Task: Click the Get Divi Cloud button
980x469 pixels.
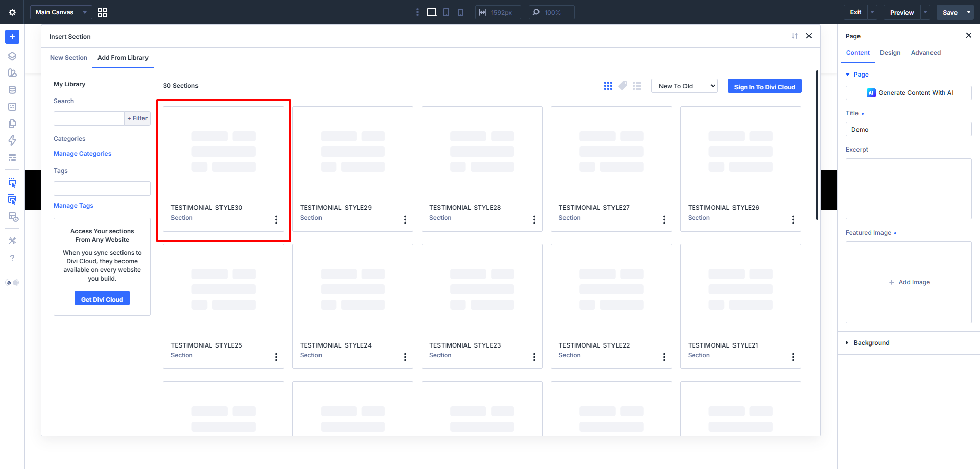Action: click(102, 298)
